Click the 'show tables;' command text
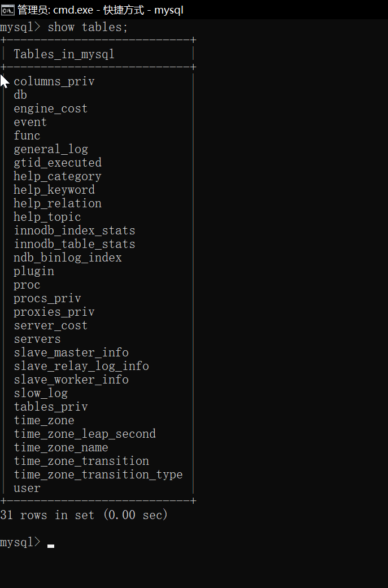388x588 pixels. point(84,27)
